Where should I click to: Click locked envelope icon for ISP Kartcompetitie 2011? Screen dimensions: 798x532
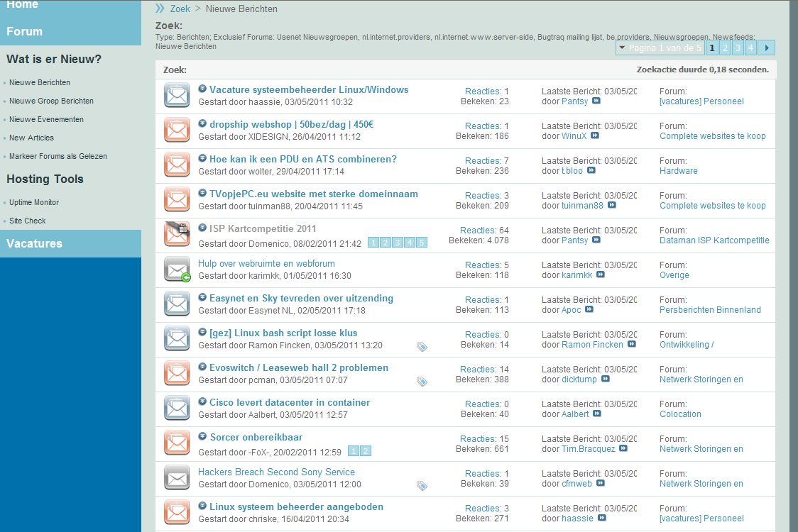click(x=177, y=234)
